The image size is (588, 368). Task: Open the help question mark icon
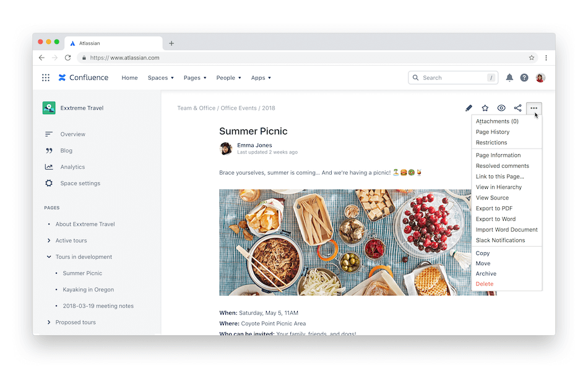coord(524,77)
